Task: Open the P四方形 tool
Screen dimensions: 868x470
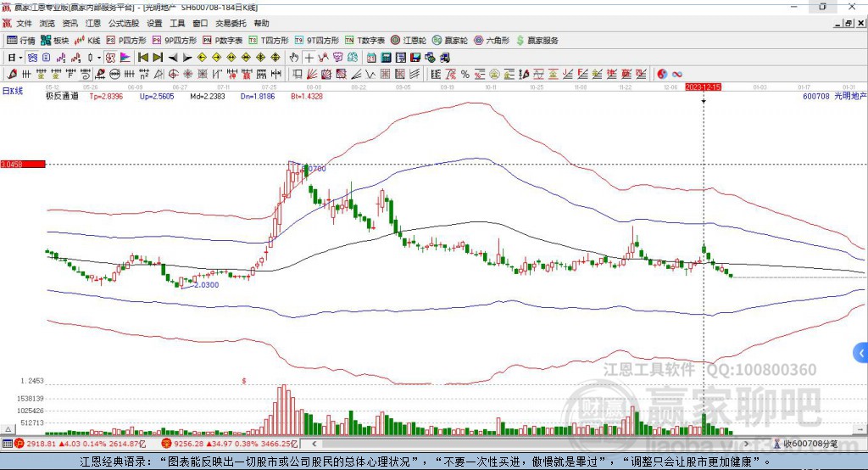Action: [126, 41]
